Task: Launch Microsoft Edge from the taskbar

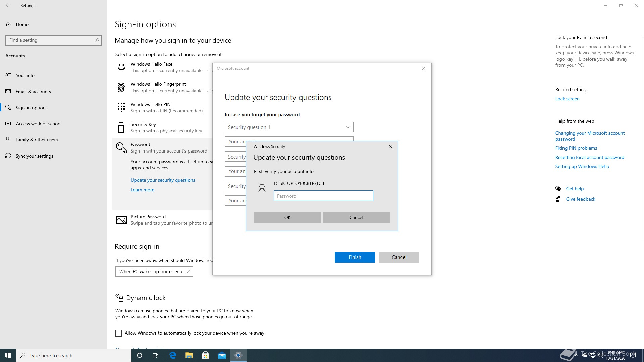Action: (x=173, y=355)
